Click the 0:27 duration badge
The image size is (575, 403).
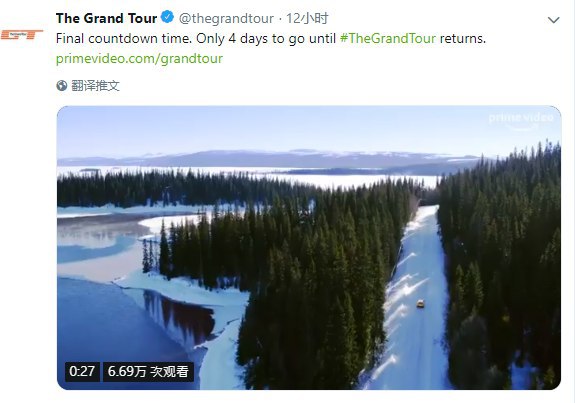click(x=82, y=371)
